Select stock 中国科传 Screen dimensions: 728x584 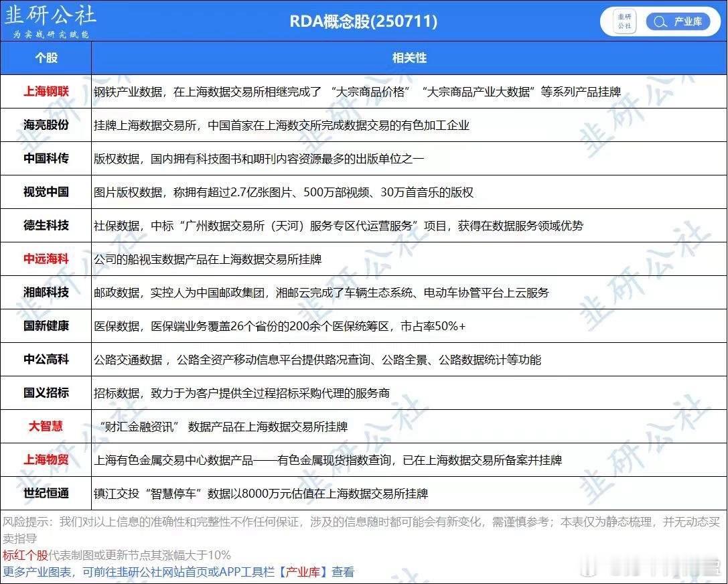click(46, 158)
